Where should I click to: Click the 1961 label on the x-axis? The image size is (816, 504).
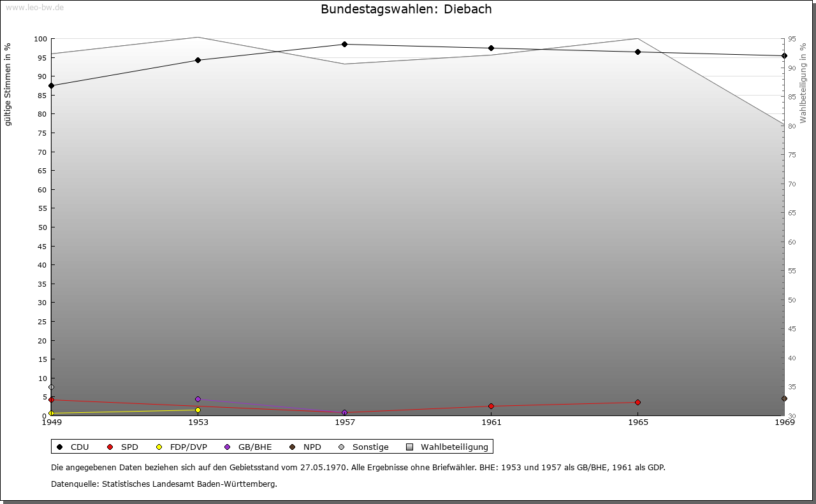tap(491, 422)
